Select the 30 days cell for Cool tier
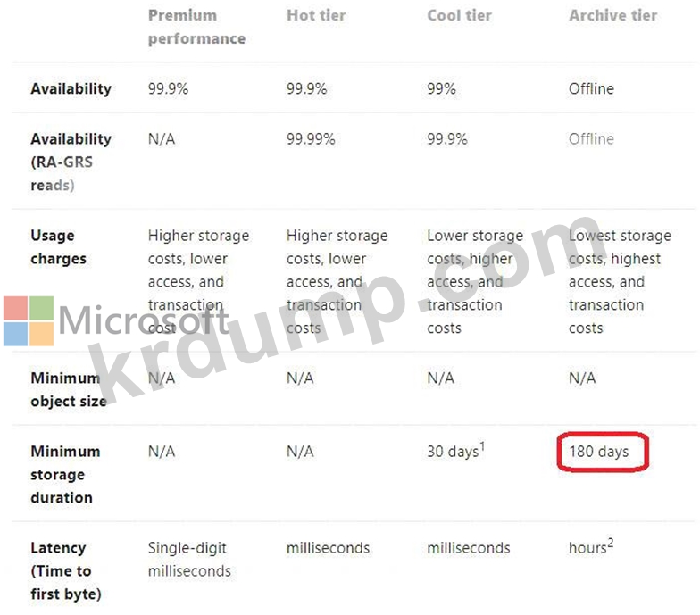Screen dimensions: 700x615 455,451
